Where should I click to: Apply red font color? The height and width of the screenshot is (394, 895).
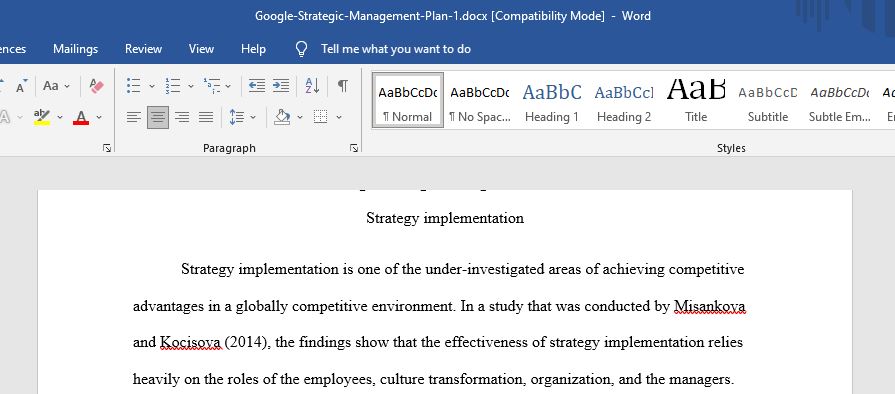81,118
